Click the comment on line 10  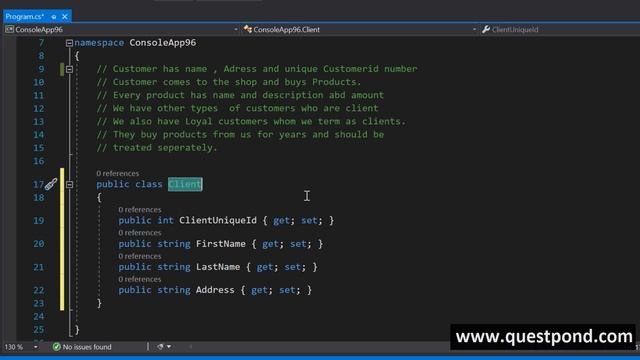tap(229, 82)
